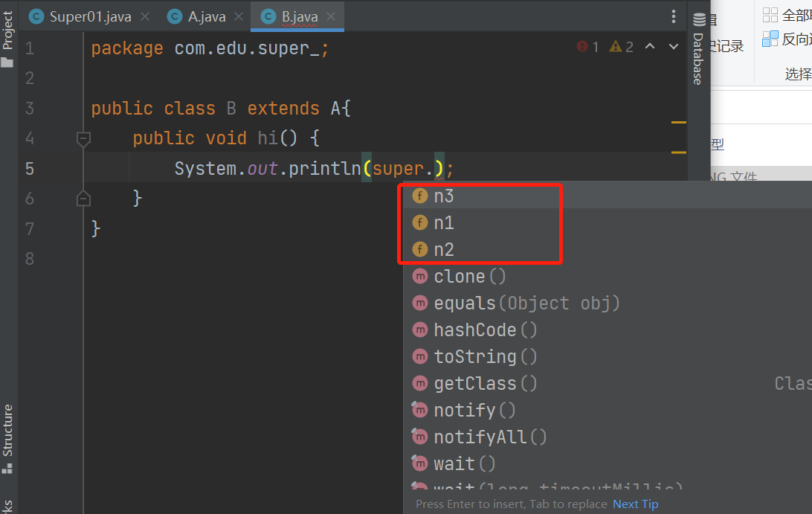
Task: Select n3 field in completion list
Action: tap(444, 196)
